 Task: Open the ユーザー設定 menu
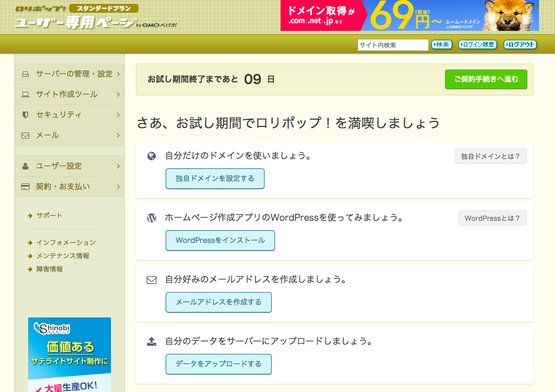70,166
